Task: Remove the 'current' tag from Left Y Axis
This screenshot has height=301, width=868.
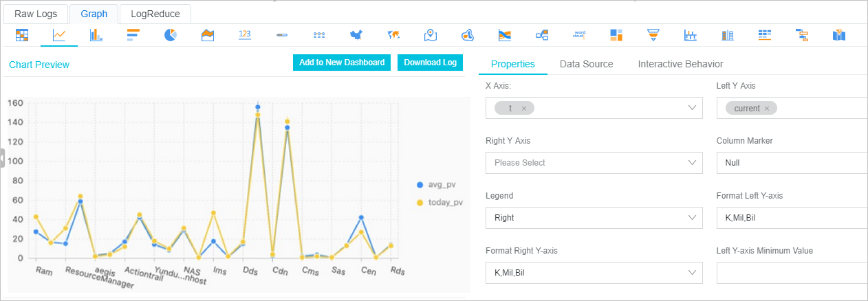Action: pyautogui.click(x=767, y=109)
